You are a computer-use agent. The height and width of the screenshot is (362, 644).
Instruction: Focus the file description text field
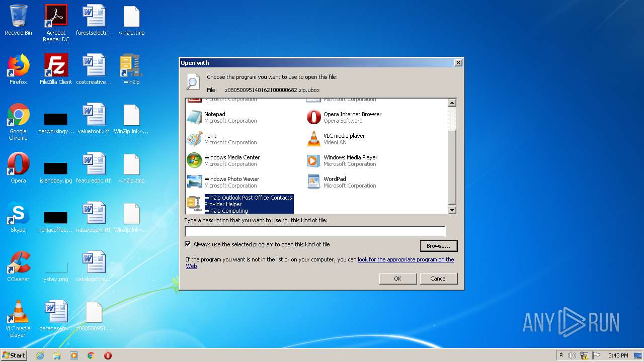point(315,231)
